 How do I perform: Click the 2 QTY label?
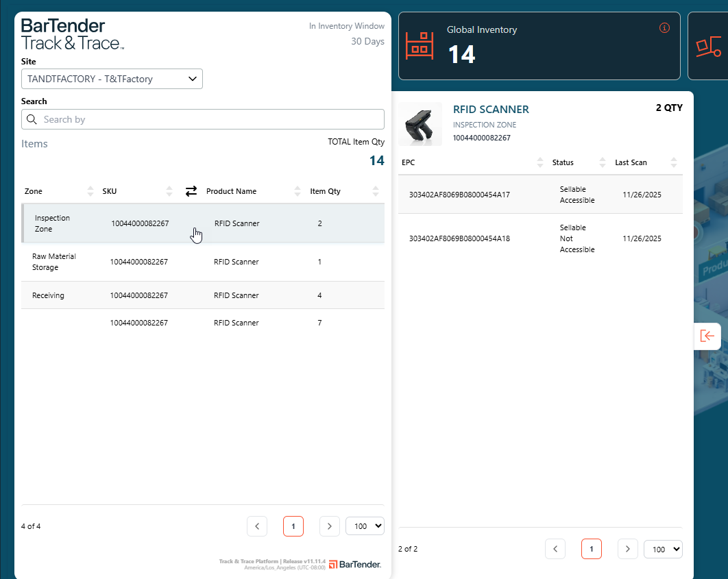tap(669, 108)
